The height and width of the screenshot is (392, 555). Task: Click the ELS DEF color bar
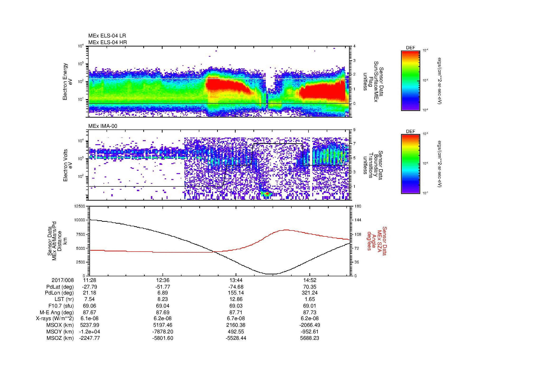tap(410, 80)
